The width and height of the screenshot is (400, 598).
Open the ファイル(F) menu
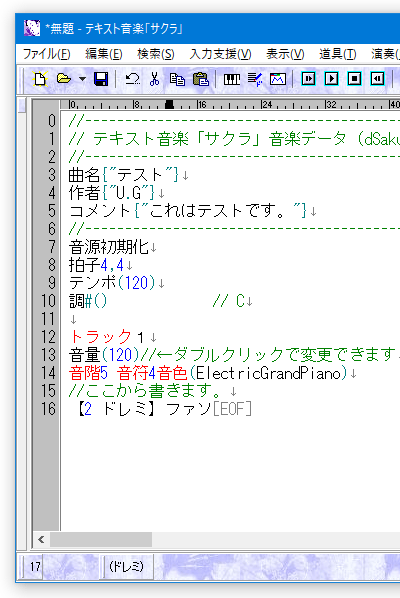[47, 54]
